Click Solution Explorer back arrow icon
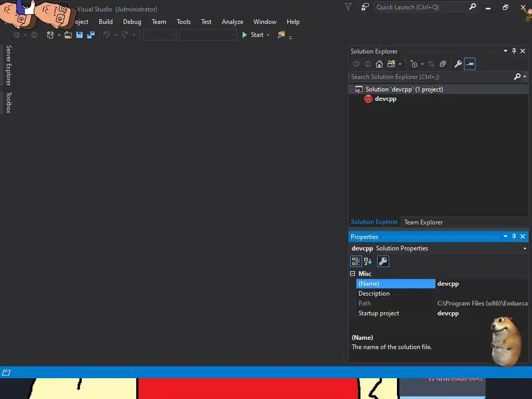The image size is (532, 399). (356, 64)
